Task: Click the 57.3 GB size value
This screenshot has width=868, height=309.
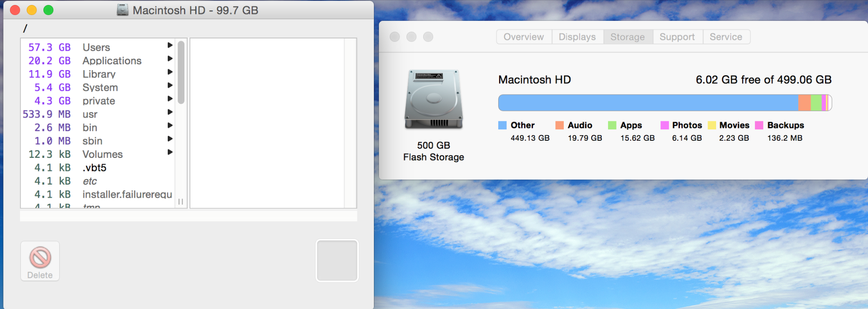Action: tap(49, 47)
